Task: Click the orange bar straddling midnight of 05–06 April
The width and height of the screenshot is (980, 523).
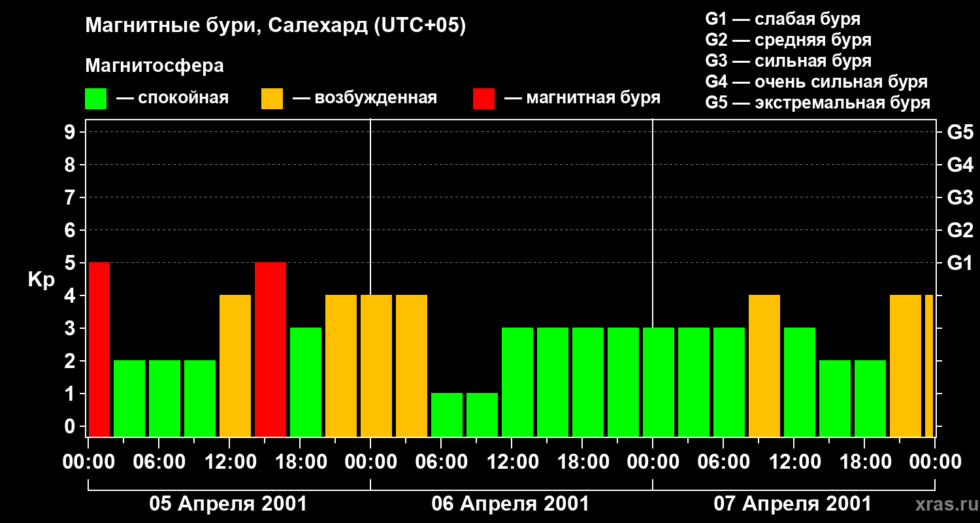Action: coord(376,365)
